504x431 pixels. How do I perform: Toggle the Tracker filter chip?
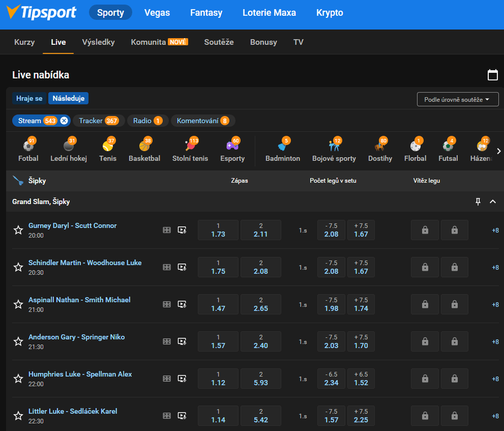[x=98, y=121]
